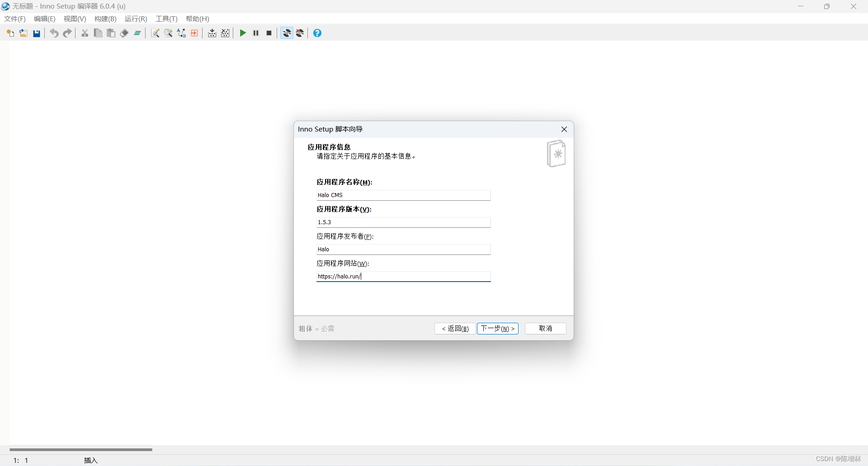Click the Open file toolbar icon

24,33
